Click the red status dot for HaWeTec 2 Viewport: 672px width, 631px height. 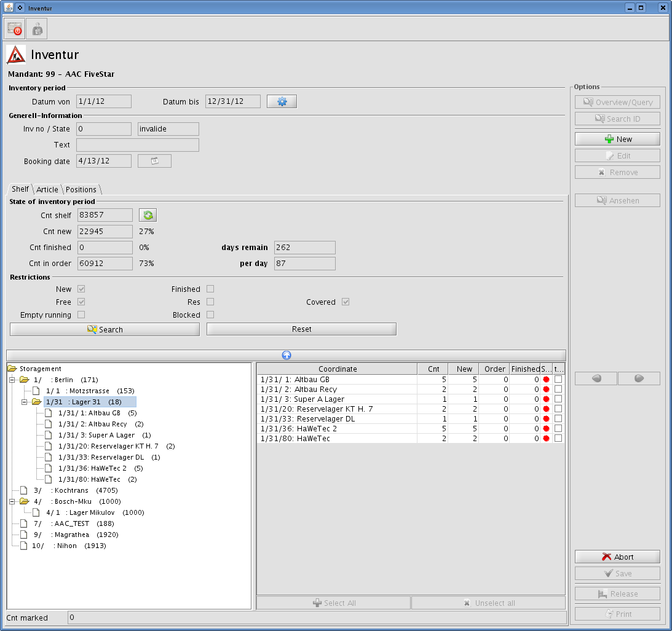click(546, 428)
